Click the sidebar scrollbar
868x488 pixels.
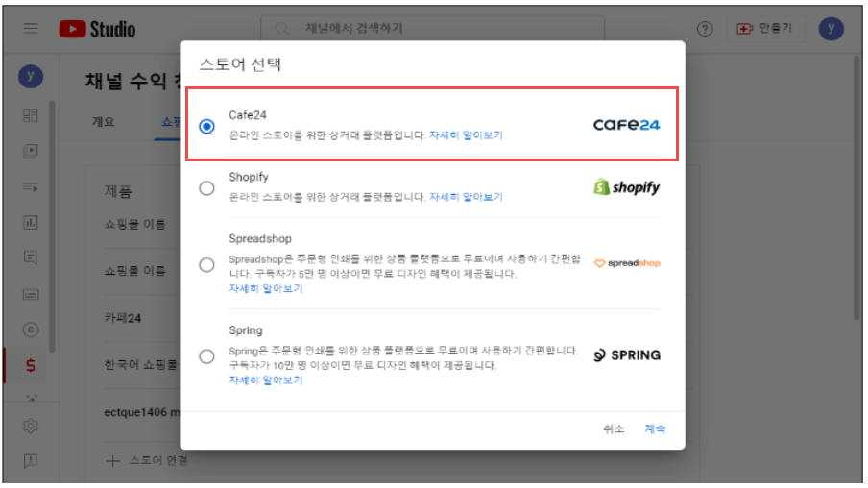coord(52,226)
